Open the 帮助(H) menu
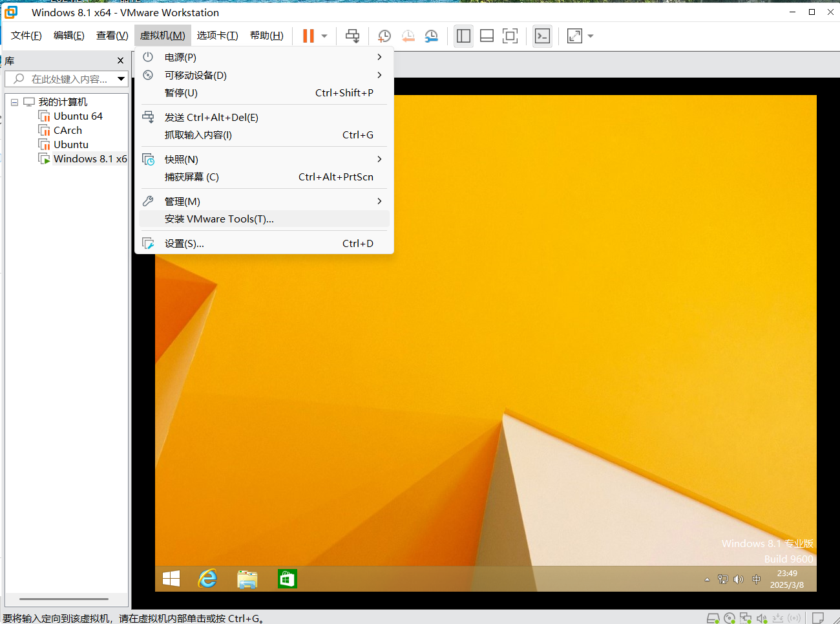The height and width of the screenshot is (624, 840). coord(267,36)
